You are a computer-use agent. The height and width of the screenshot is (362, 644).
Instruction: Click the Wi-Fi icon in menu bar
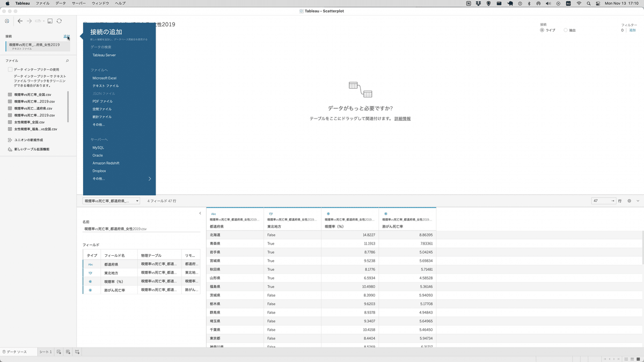(x=579, y=3)
